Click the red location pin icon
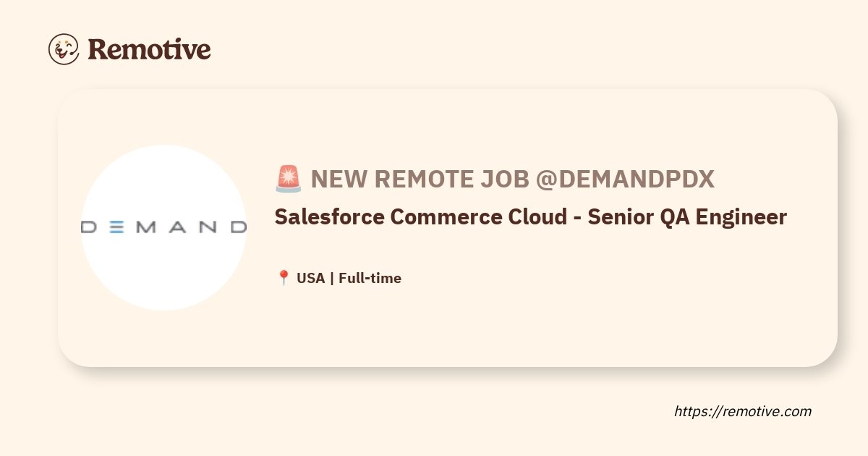 point(284,278)
